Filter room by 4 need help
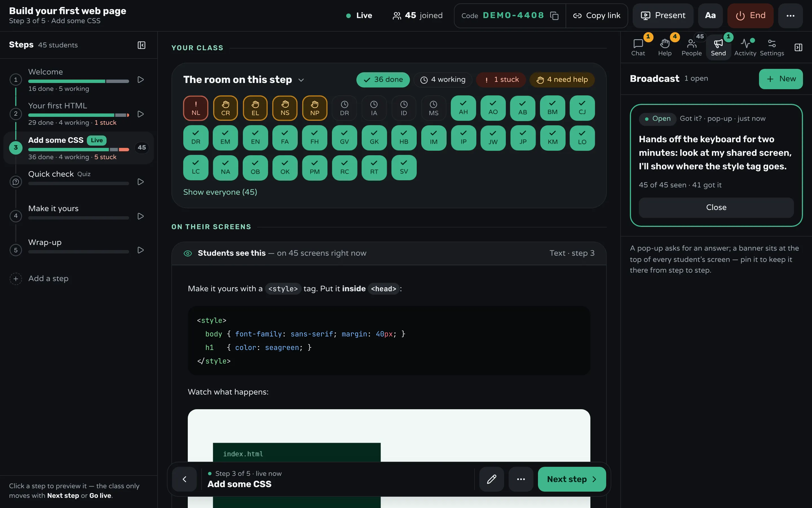 (x=562, y=80)
